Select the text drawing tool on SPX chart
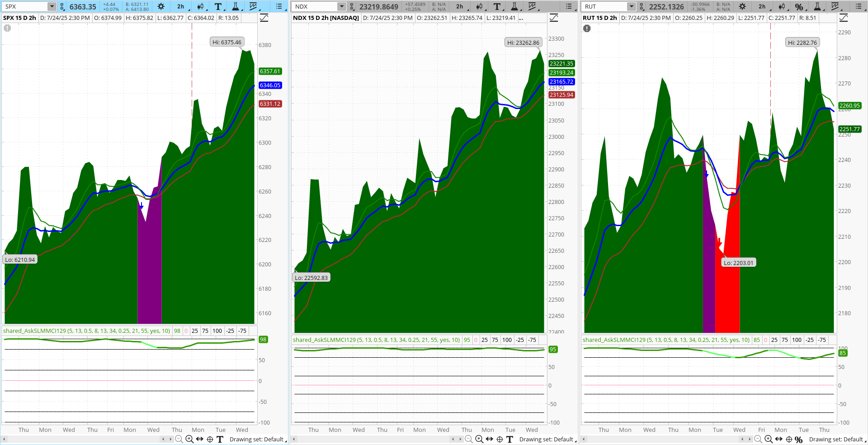Image resolution: width=868 pixels, height=445 pixels. tap(218, 6)
